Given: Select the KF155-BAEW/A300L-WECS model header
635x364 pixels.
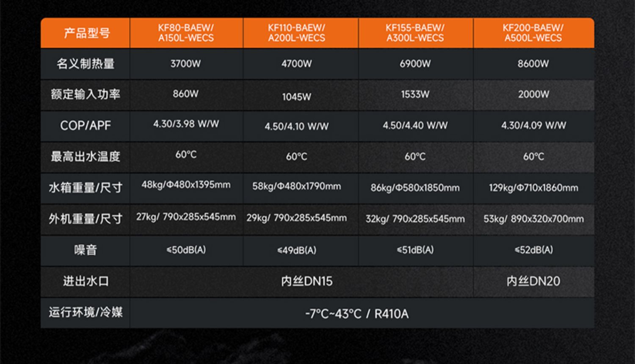Looking at the screenshot, I should tap(415, 33).
